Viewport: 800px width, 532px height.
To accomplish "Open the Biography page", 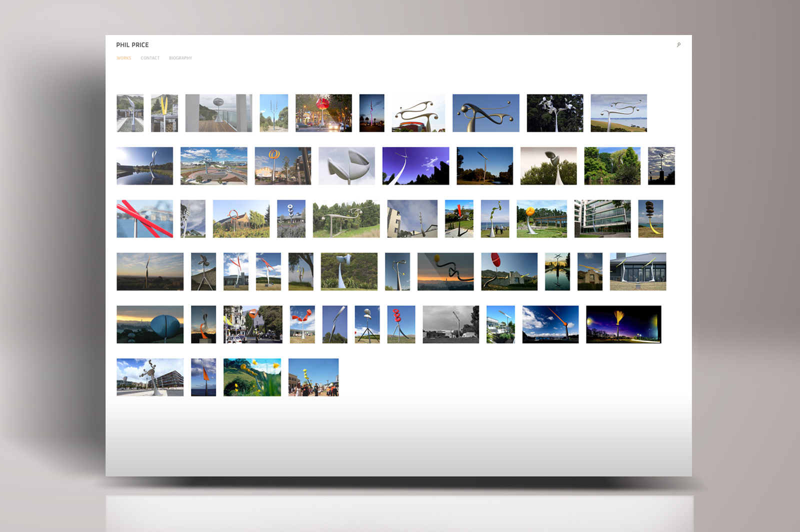I will pyautogui.click(x=180, y=58).
